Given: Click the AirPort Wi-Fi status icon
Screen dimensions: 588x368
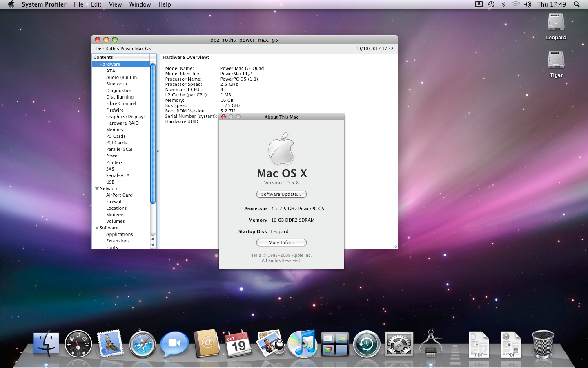Looking at the screenshot, I should pos(515,4).
